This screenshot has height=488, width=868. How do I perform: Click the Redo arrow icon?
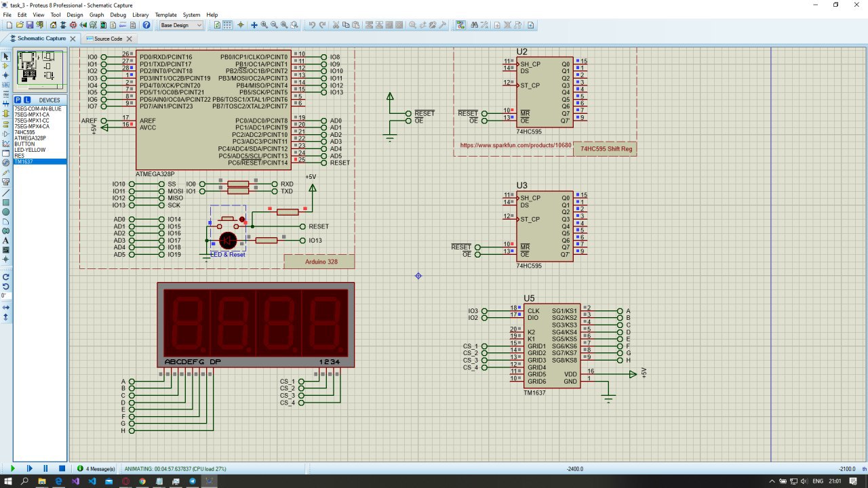(322, 25)
